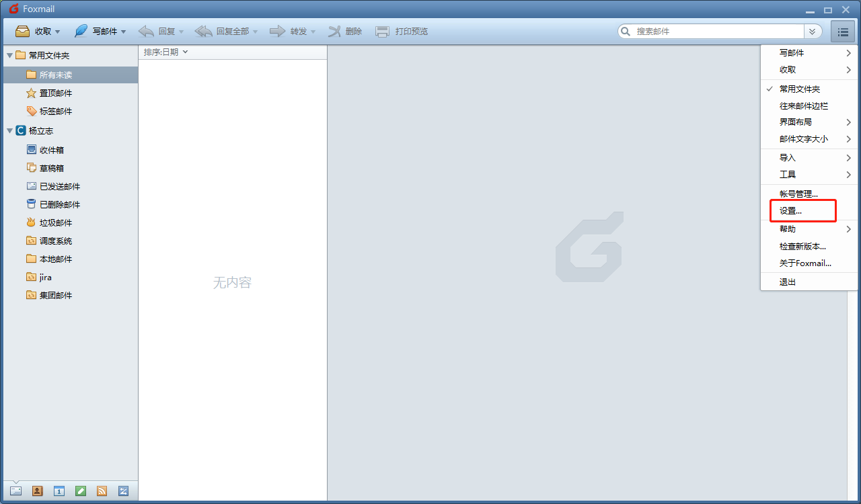
Task: Expand advanced search options chevron
Action: pos(813,31)
